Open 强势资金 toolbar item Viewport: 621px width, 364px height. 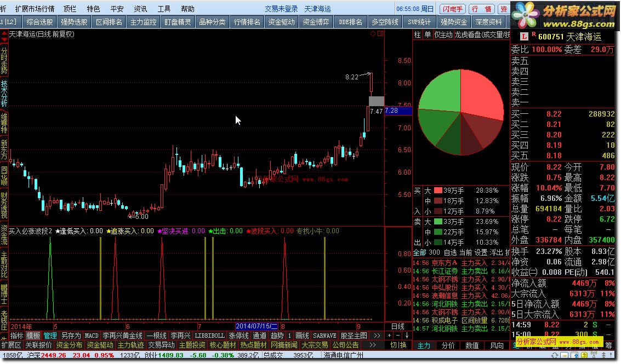click(454, 22)
